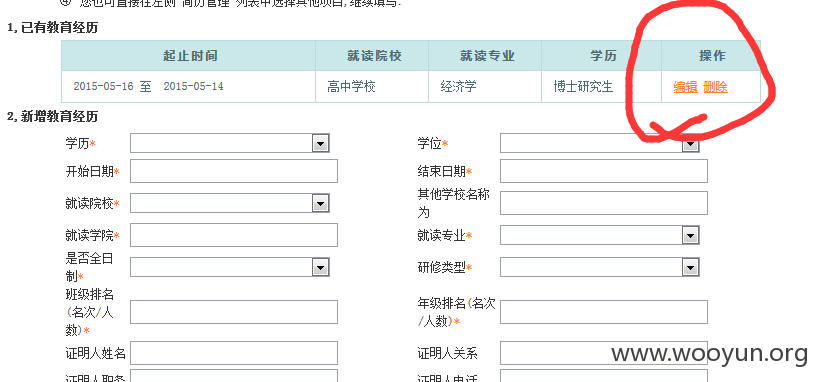817x382 pixels.
Task: Focus the 班级排名 input field
Action: pos(234,312)
